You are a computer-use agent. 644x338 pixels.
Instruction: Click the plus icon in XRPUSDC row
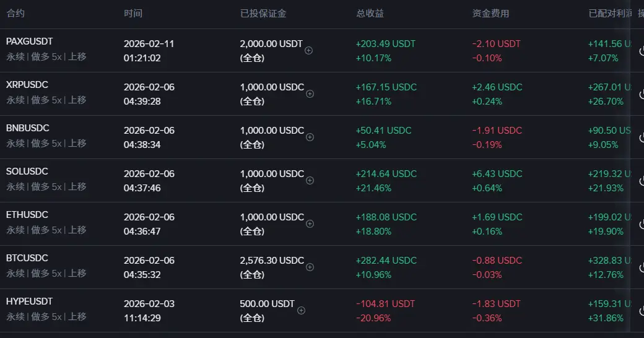(x=310, y=94)
